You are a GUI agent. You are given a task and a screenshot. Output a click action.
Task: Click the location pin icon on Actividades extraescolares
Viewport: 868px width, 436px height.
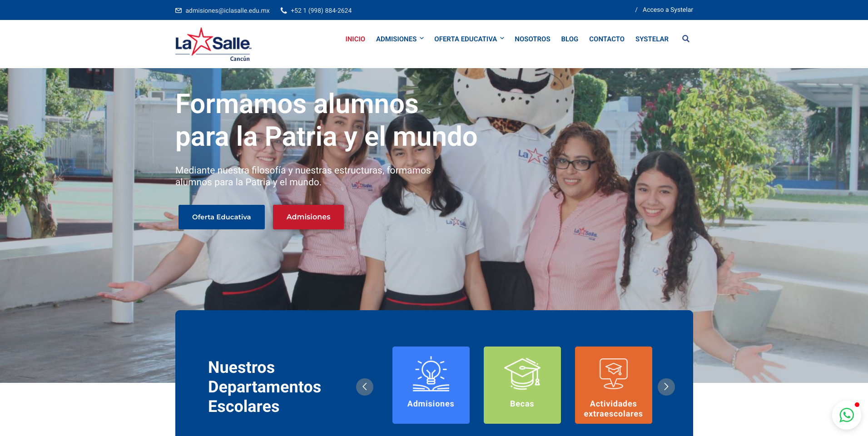coord(613,373)
